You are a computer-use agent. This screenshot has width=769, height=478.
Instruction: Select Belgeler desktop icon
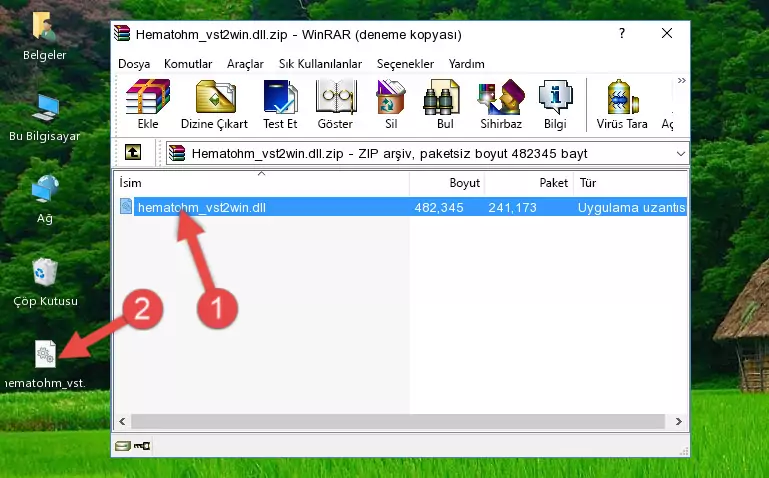[x=44, y=37]
